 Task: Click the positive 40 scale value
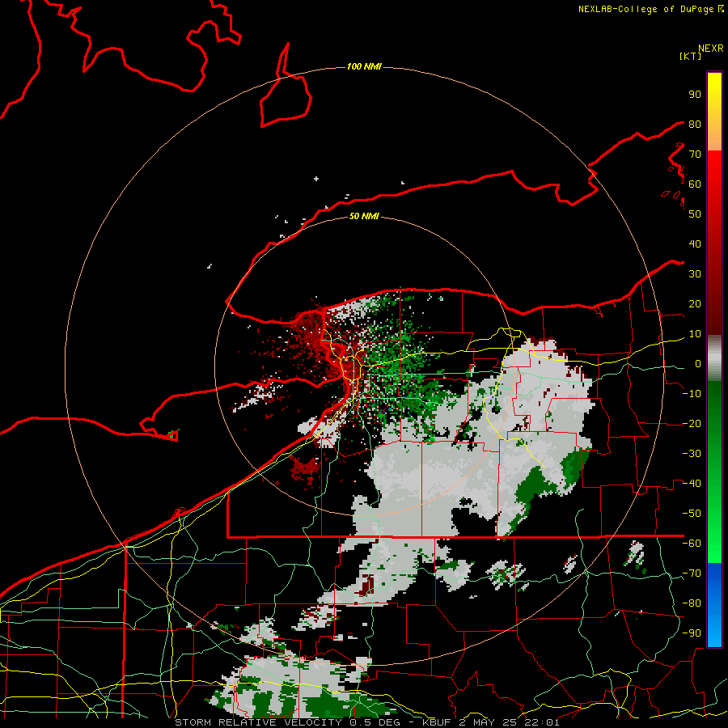tap(695, 243)
